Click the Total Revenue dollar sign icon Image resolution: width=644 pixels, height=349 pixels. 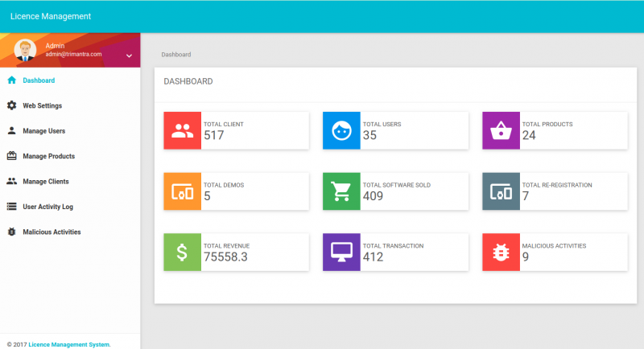tap(182, 252)
